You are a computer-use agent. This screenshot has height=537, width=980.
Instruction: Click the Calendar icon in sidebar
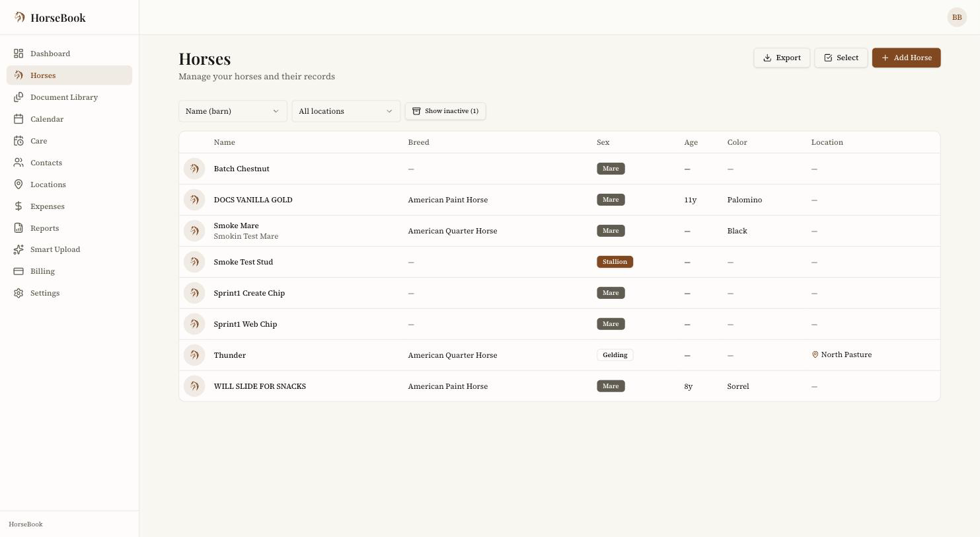19,119
